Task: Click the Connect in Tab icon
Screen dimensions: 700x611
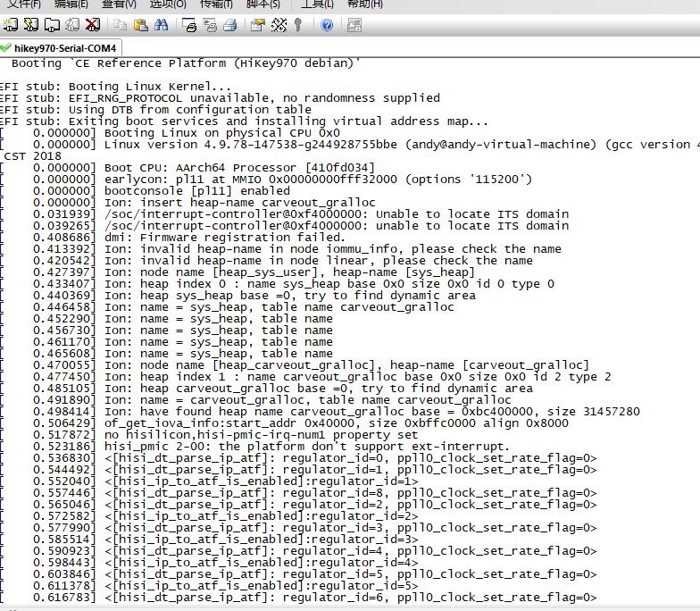Action: (52, 25)
